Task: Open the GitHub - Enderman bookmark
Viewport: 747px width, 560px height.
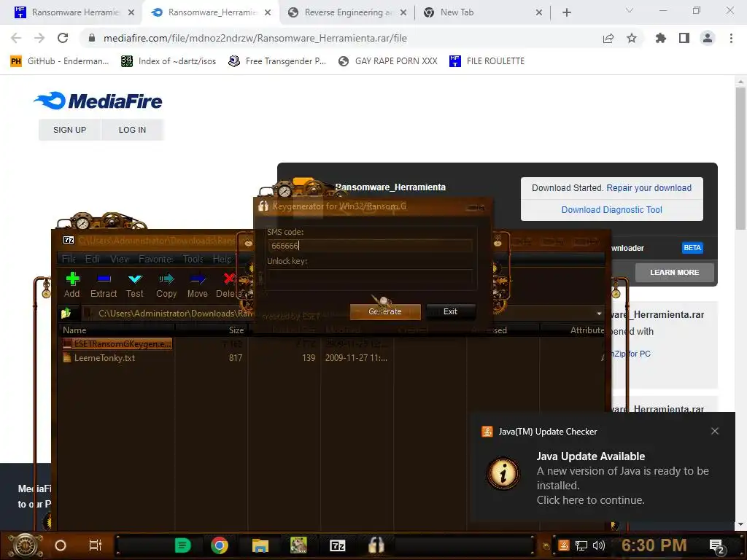Action: pos(60,61)
